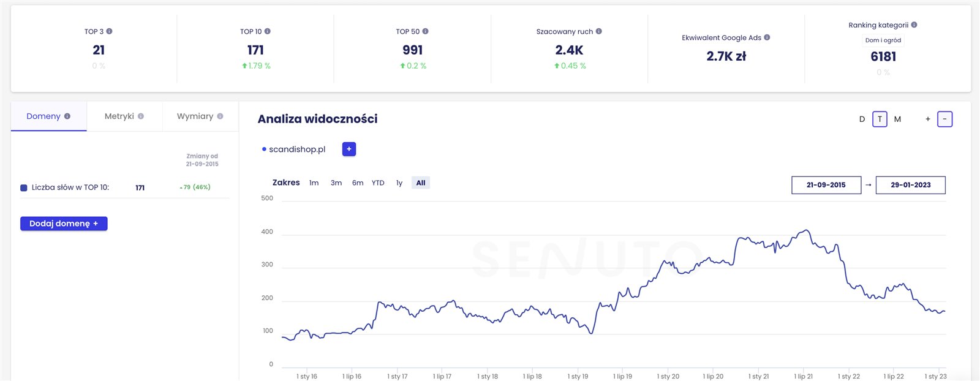Open the start date picker 21-09-2015
This screenshot has width=980, height=381.
coord(826,185)
